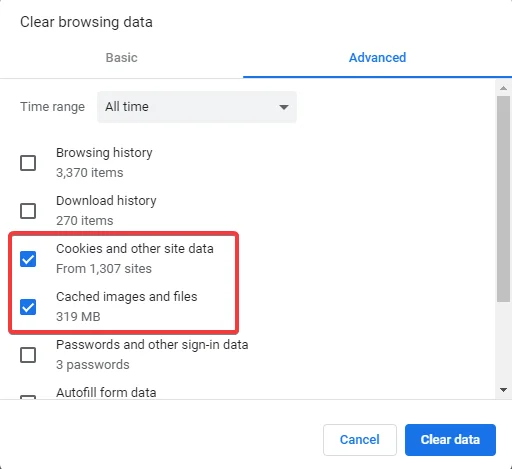The width and height of the screenshot is (512, 469).
Task: Click the 'Time range' label
Action: point(52,107)
